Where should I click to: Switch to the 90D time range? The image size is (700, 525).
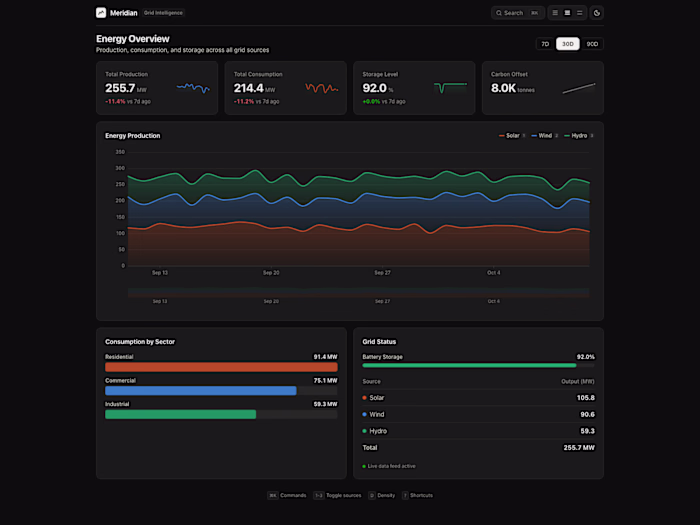592,44
